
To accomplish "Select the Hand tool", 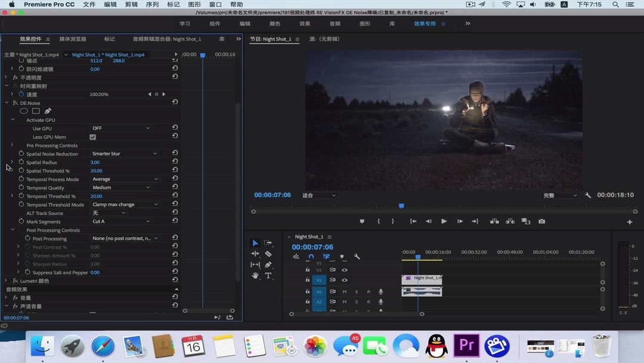I will coord(255,275).
